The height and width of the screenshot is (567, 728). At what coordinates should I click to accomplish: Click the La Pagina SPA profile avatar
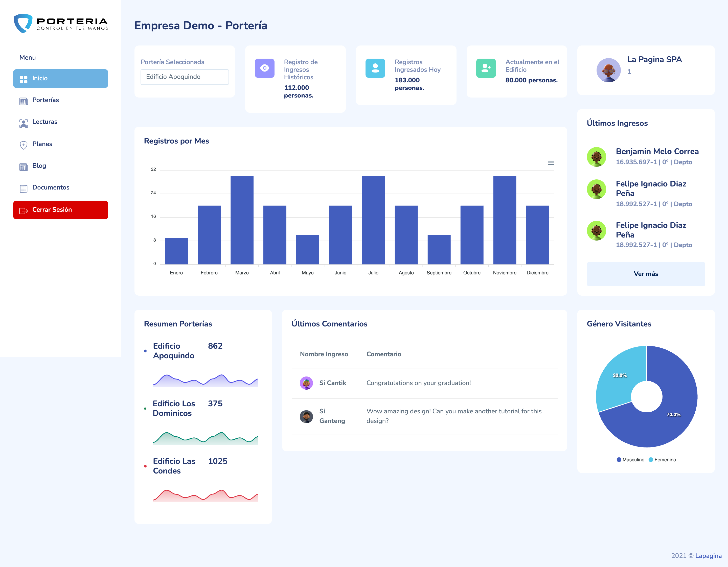[608, 70]
